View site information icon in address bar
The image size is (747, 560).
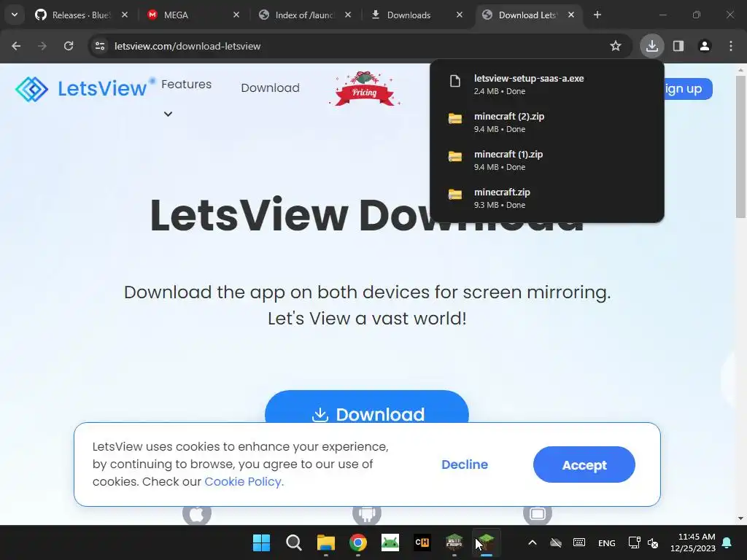pos(100,46)
